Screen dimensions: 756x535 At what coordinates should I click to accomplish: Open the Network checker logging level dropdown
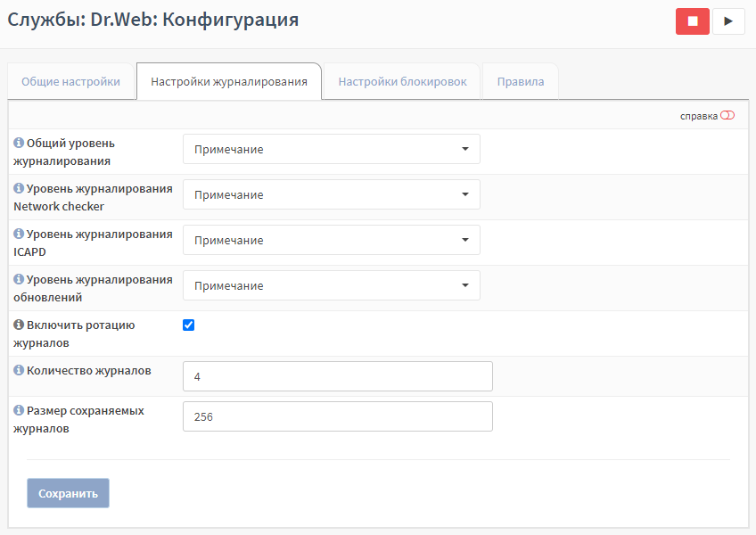[332, 194]
